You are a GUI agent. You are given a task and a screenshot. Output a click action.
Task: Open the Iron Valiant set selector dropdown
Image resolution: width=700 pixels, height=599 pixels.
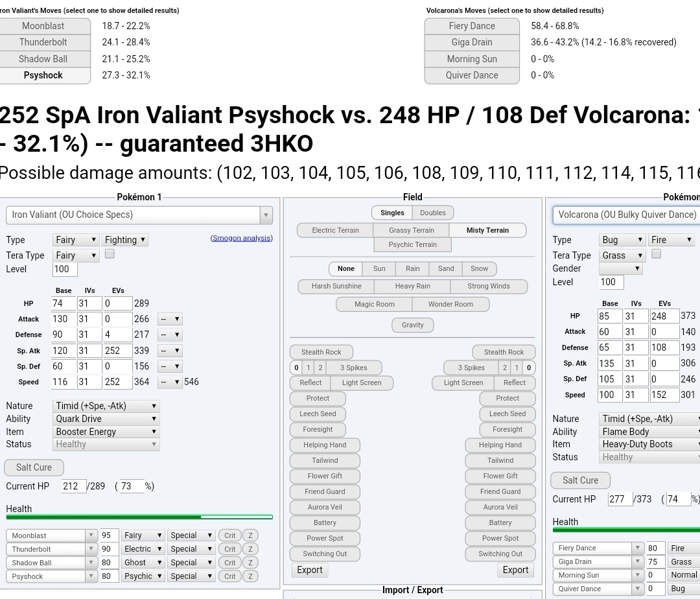pyautogui.click(x=139, y=215)
